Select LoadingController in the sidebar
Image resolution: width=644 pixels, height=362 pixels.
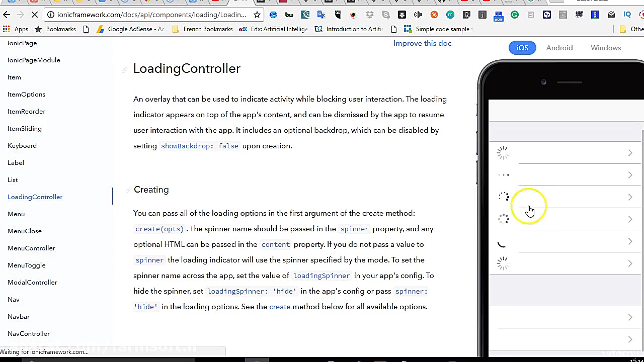click(x=35, y=197)
